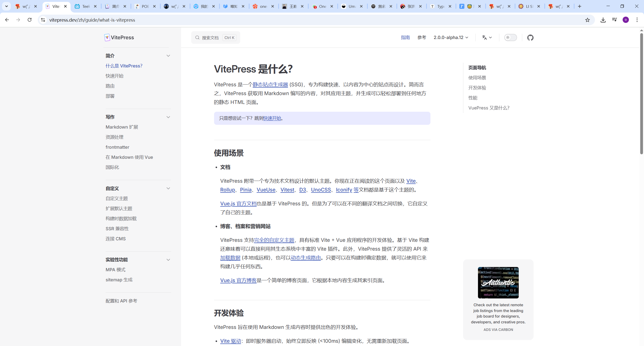The width and height of the screenshot is (644, 346).
Task: Toggle dark mode appearance switch
Action: pyautogui.click(x=510, y=37)
